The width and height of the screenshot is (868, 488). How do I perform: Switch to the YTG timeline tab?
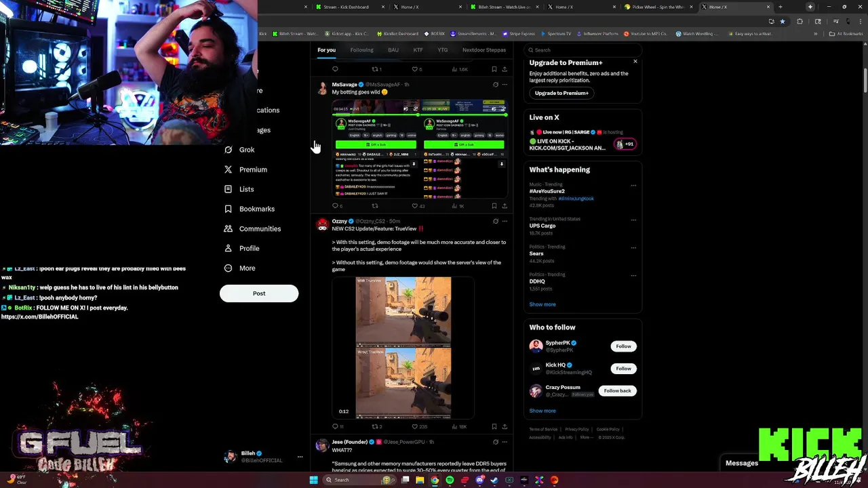[x=442, y=50]
